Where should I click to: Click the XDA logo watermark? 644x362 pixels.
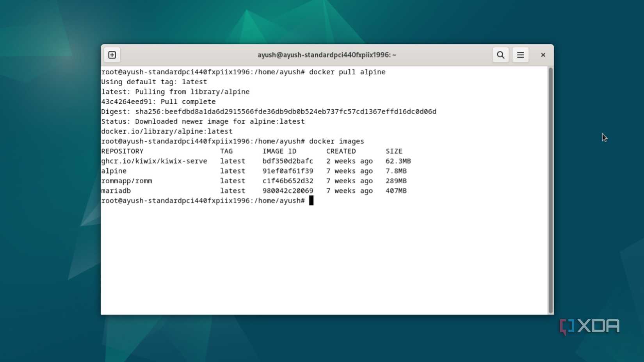(x=589, y=326)
